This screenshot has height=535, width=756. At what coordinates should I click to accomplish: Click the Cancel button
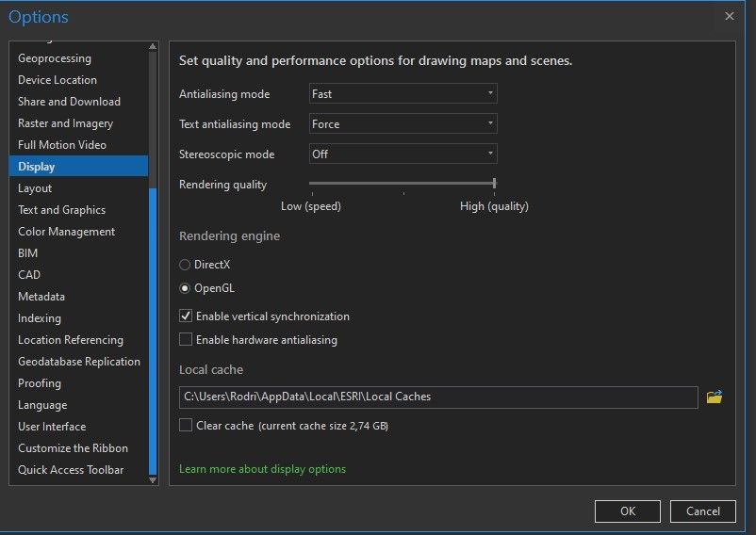click(702, 511)
